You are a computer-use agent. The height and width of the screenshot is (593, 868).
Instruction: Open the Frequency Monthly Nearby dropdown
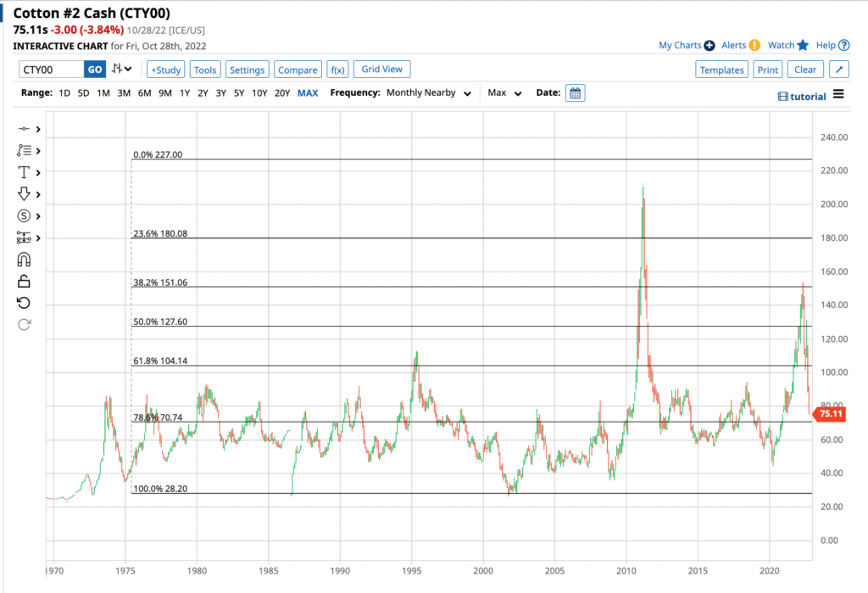(x=428, y=93)
